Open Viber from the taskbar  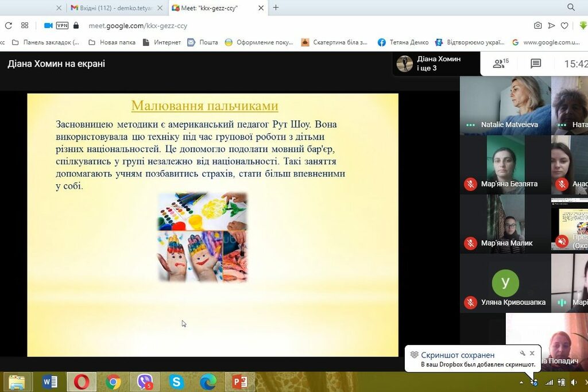[x=145, y=381]
